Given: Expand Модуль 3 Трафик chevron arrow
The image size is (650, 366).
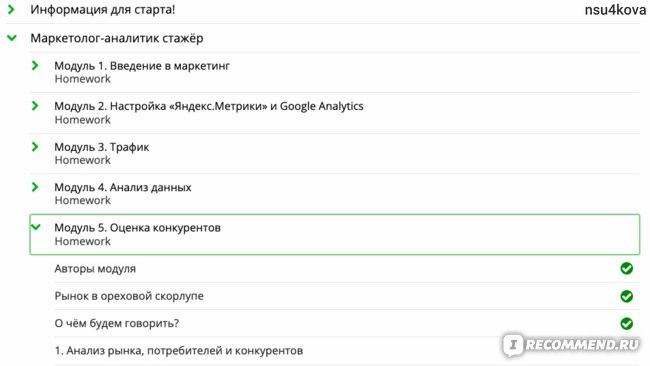Looking at the screenshot, I should tap(35, 146).
